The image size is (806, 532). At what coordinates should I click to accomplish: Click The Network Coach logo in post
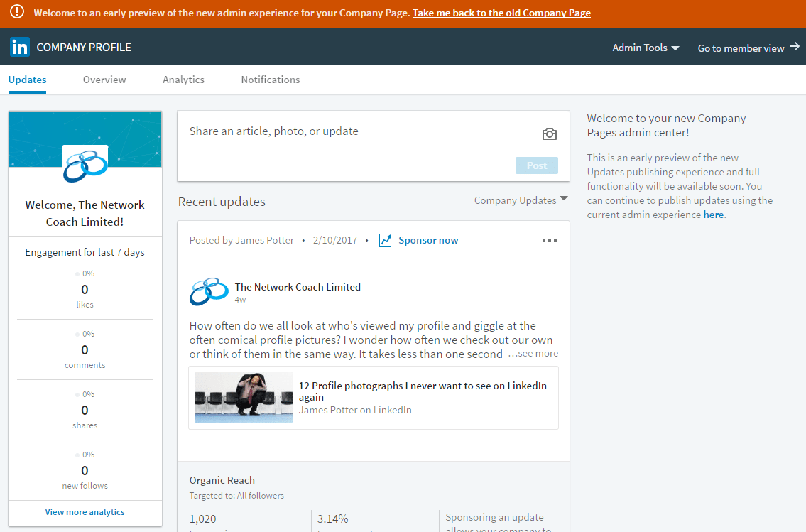click(209, 291)
